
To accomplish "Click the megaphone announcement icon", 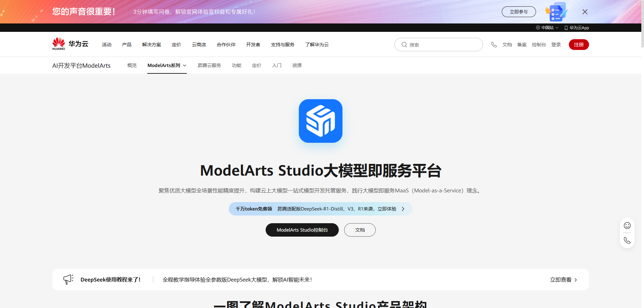I will point(68,279).
